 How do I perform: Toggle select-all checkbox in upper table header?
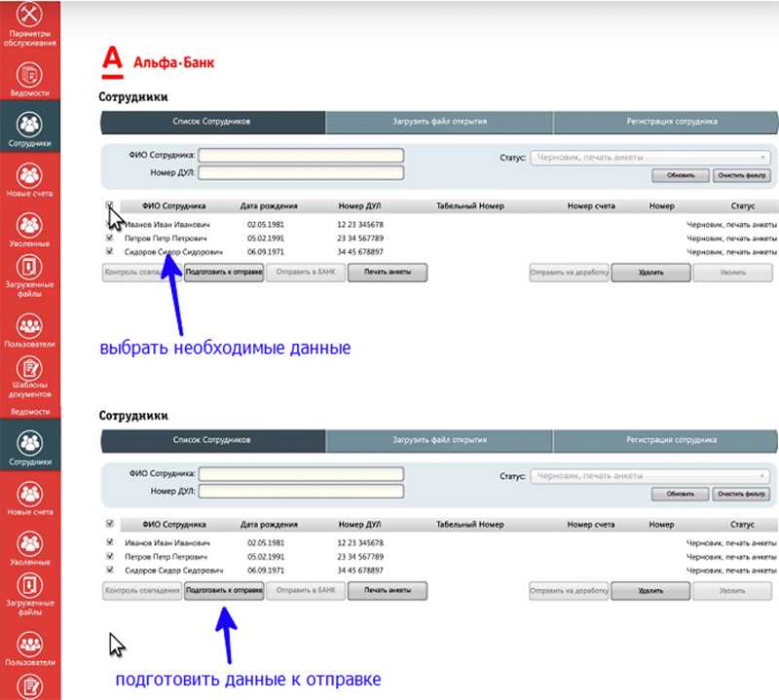point(109,204)
